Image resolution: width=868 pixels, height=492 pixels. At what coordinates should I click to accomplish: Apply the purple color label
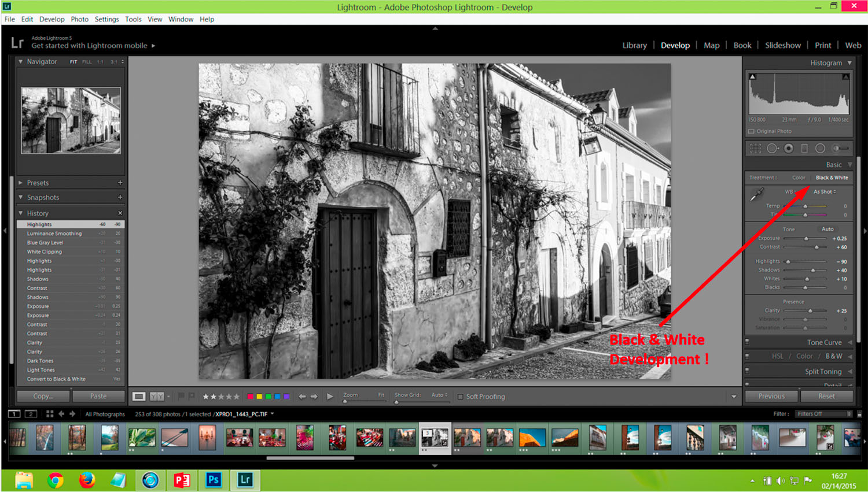(286, 397)
